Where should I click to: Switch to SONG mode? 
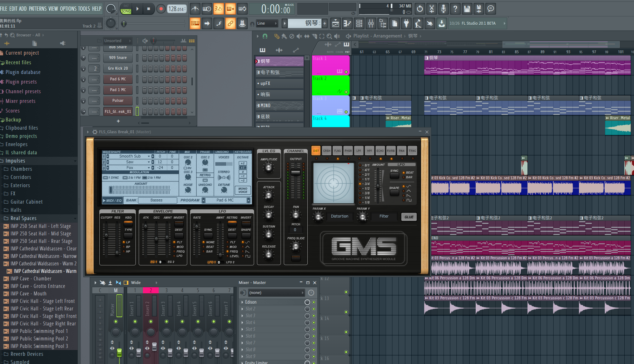pos(126,11)
